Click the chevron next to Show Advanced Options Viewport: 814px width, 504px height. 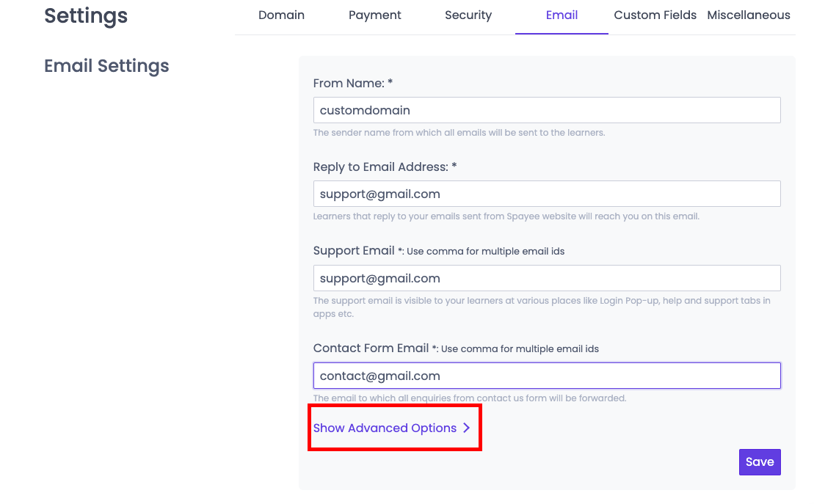click(x=466, y=428)
